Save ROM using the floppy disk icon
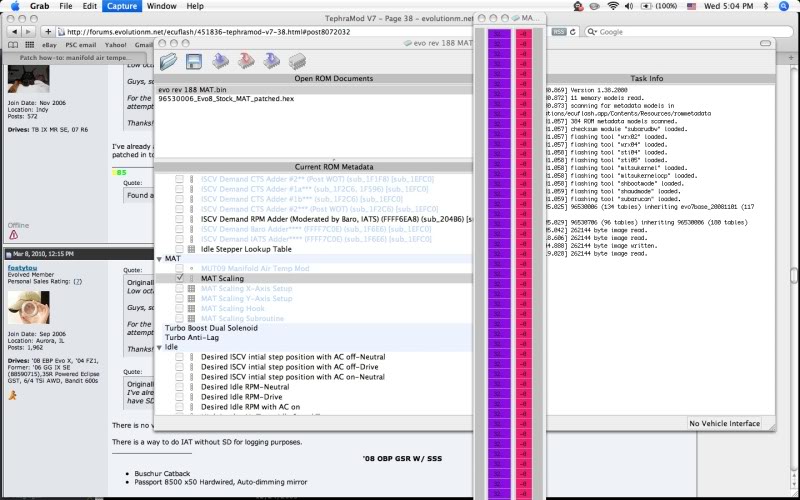This screenshot has height=500, width=800. [x=194, y=61]
